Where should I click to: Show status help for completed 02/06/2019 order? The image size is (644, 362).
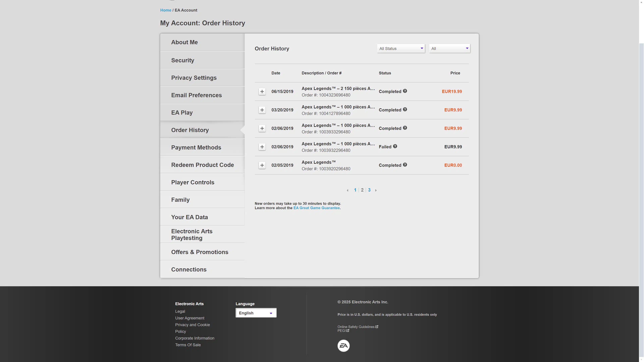[x=405, y=128]
